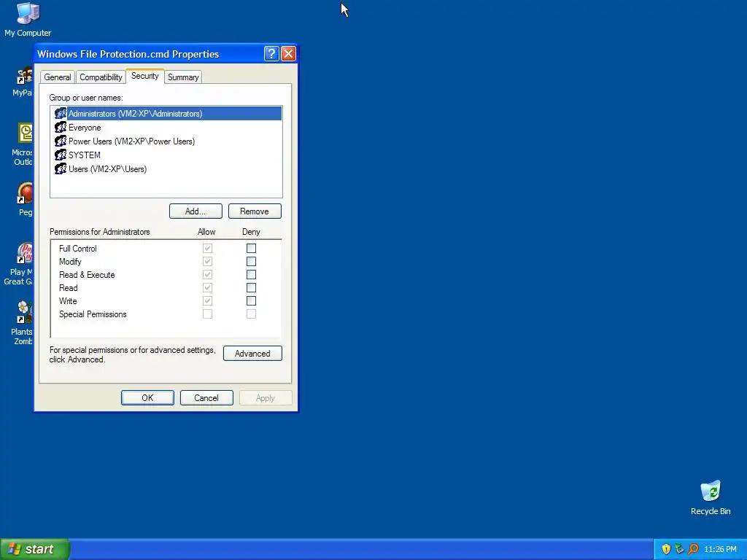
Task: Click the Users group icon in list
Action: (61, 168)
